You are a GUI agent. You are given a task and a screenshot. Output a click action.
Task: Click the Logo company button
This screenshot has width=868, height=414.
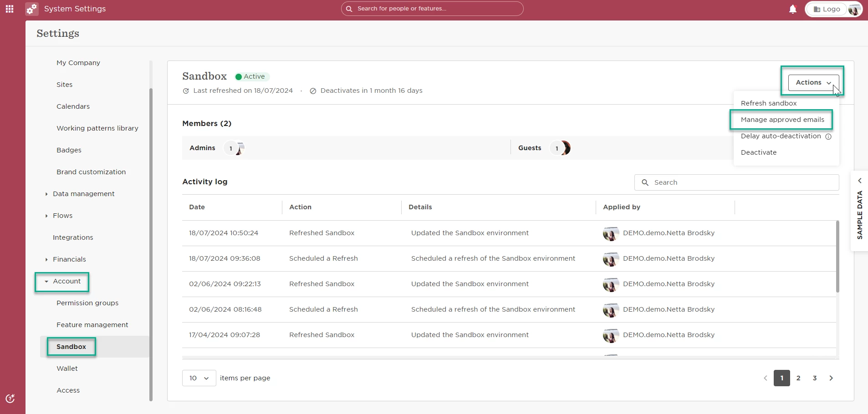click(827, 9)
